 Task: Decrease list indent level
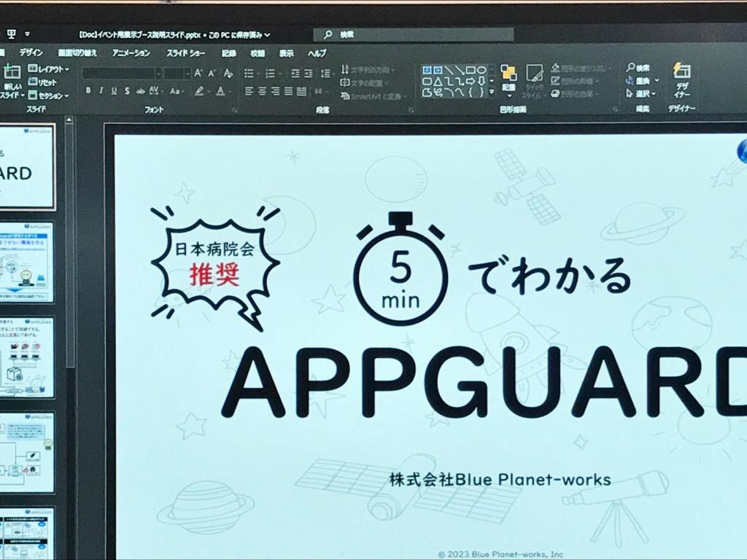point(295,73)
